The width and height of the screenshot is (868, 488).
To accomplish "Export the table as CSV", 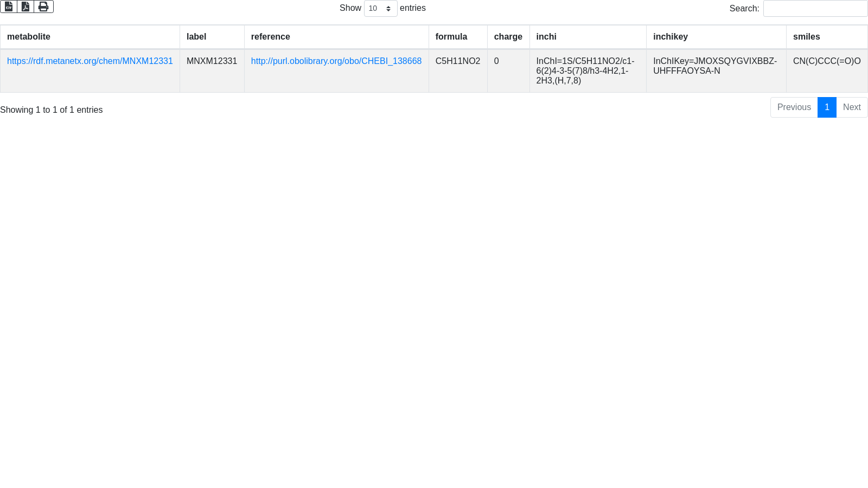I will pos(9,7).
